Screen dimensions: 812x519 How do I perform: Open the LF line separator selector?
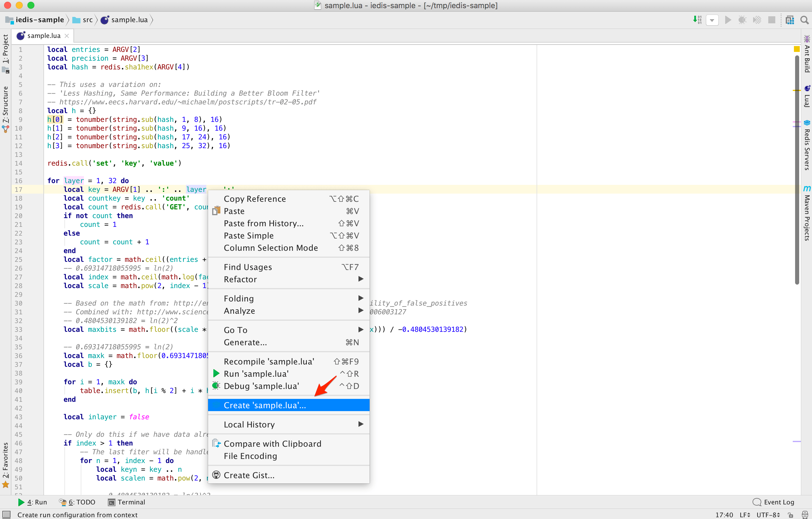point(745,515)
